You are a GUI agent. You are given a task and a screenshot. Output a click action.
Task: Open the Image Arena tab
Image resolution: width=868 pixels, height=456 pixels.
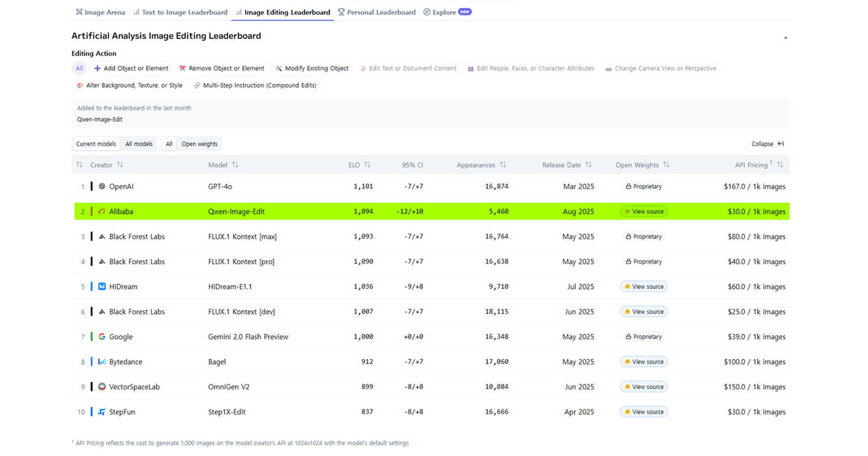(100, 12)
